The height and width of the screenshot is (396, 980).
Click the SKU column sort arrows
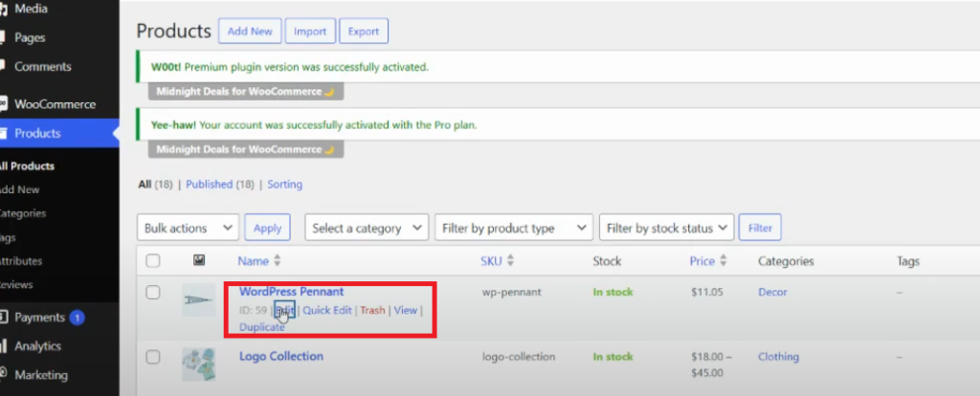coord(510,261)
